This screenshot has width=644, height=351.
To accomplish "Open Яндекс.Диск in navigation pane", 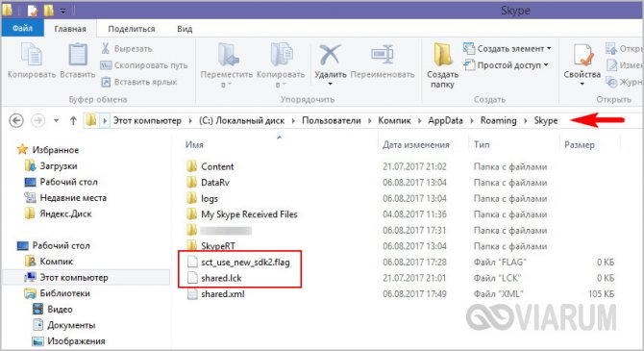I will coord(65,213).
